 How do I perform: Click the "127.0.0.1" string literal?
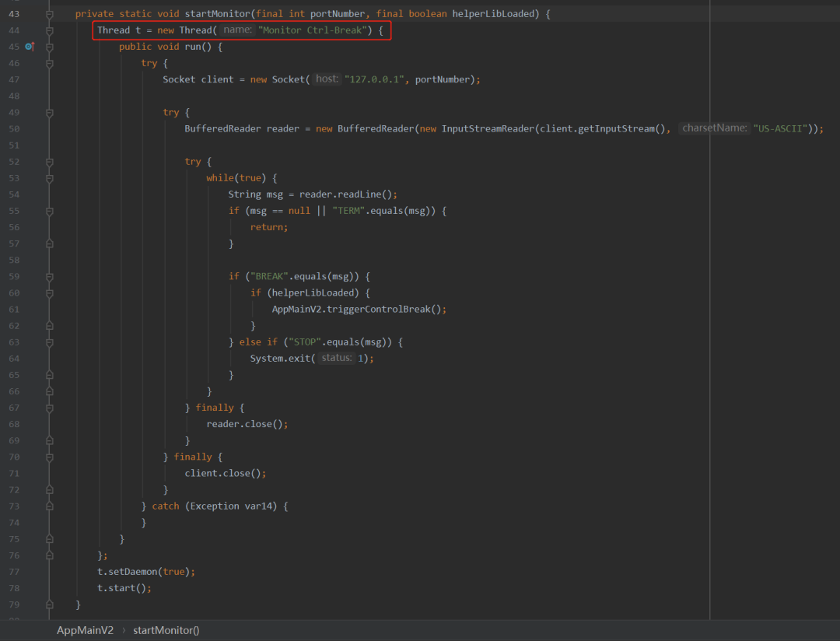pyautogui.click(x=374, y=79)
